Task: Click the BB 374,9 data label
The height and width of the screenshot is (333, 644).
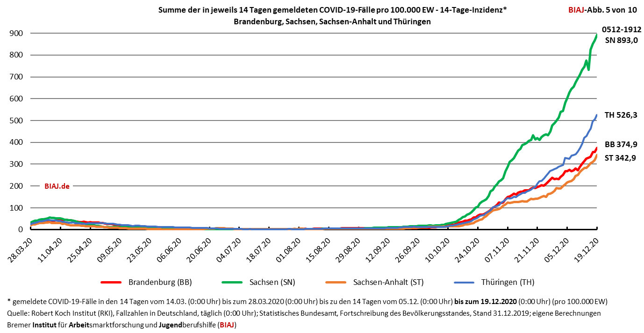Action: 621,144
